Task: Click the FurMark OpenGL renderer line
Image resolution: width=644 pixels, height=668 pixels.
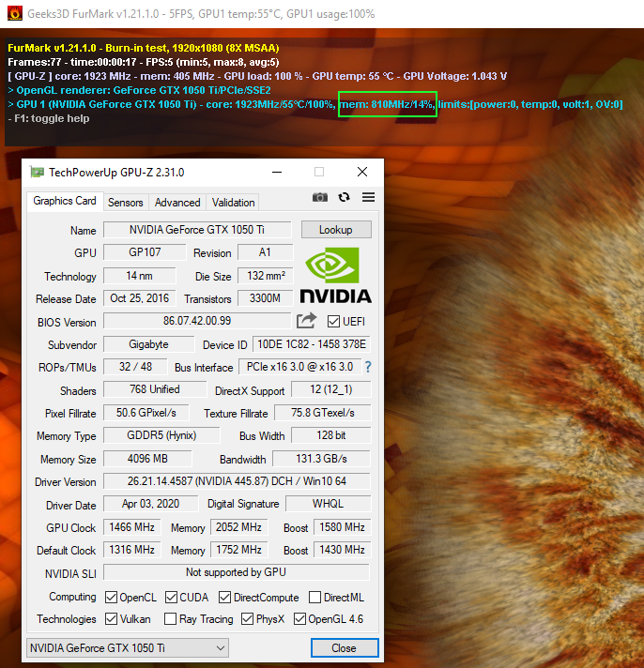Action: click(139, 90)
